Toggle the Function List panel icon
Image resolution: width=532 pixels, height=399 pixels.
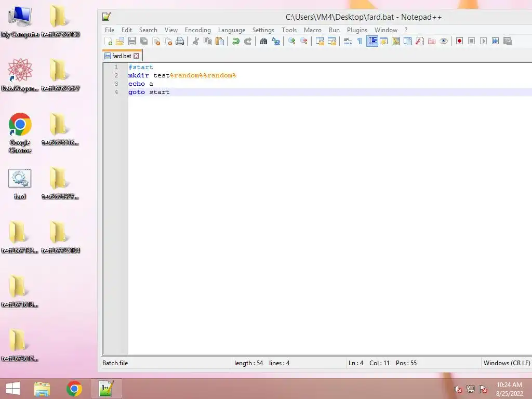coord(420,42)
